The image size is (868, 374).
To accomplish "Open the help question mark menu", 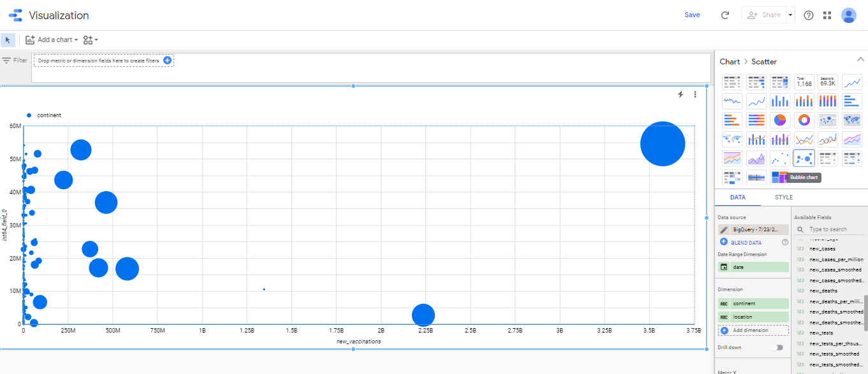I will [x=809, y=15].
